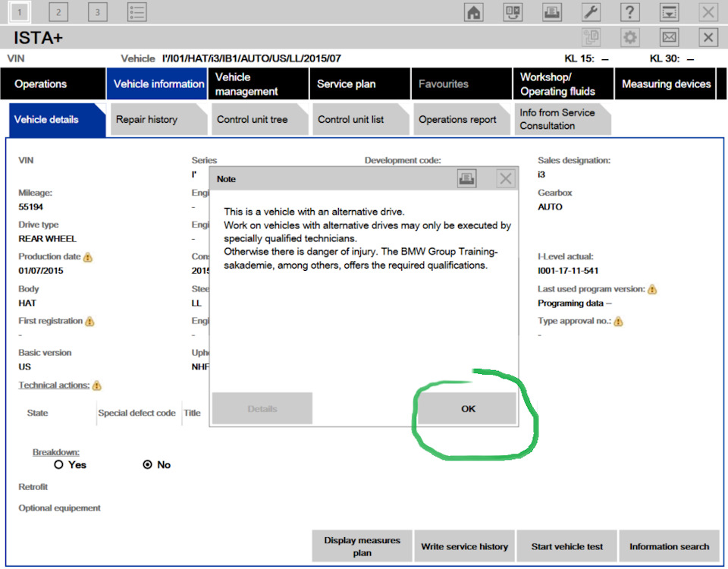Click the question mark help icon
The width and height of the screenshot is (728, 569).
coord(629,12)
